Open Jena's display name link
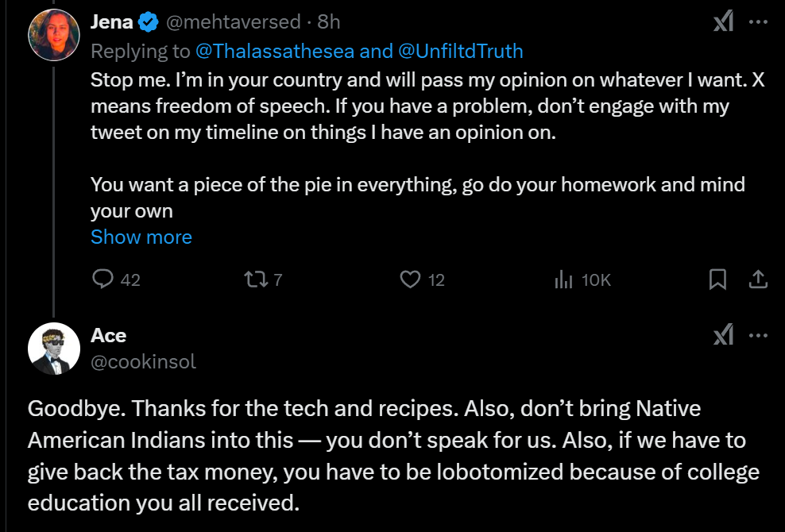 point(112,22)
